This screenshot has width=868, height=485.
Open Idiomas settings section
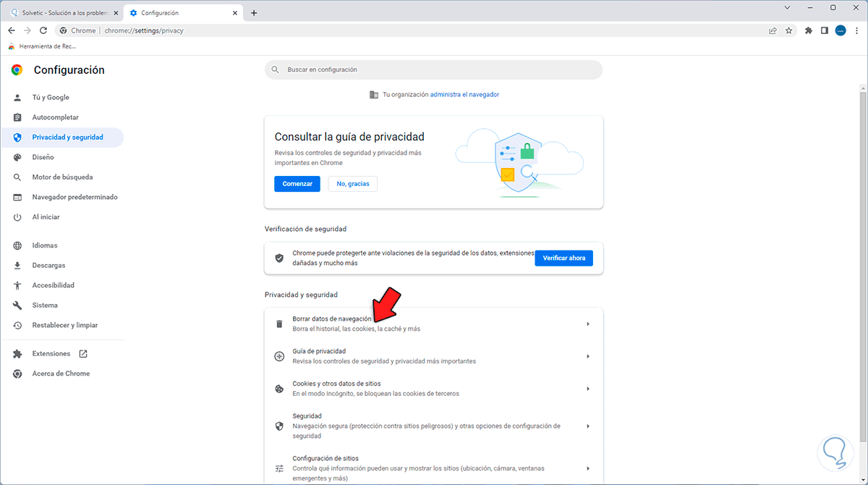pyautogui.click(x=61, y=245)
